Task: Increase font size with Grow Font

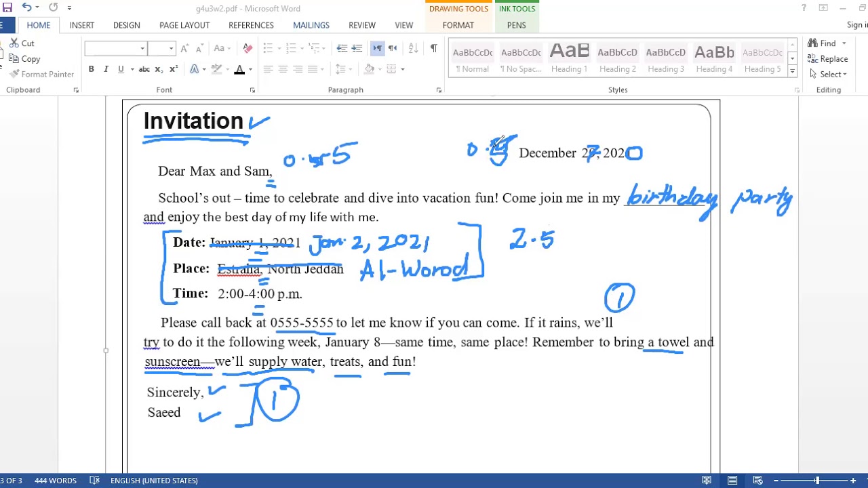Action: coord(186,49)
